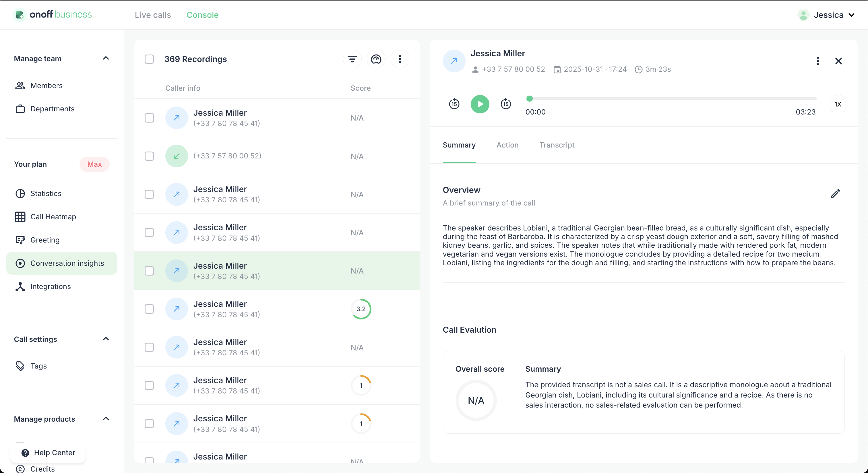Click the N/A overall score circle
Viewport: 868px width, 473px height.
[x=476, y=401]
